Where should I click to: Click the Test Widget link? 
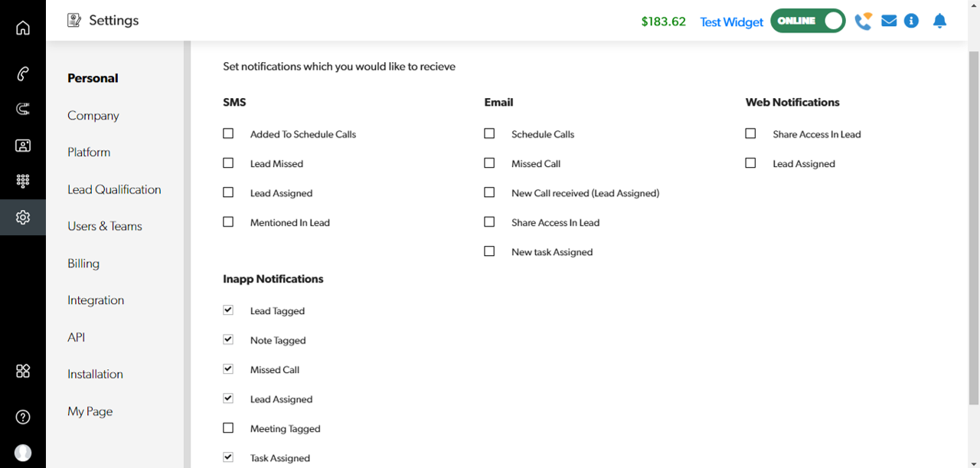coord(731,22)
